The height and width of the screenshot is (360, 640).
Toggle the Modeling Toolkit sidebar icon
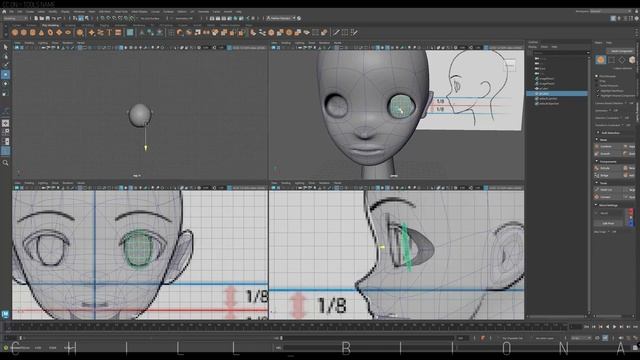(613, 18)
